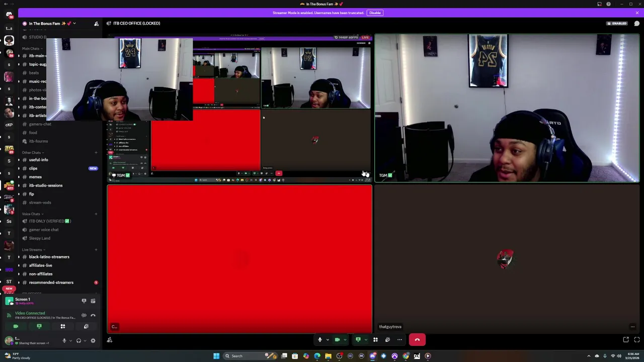
Task: Create channel in Live Streams category
Action: (x=96, y=249)
